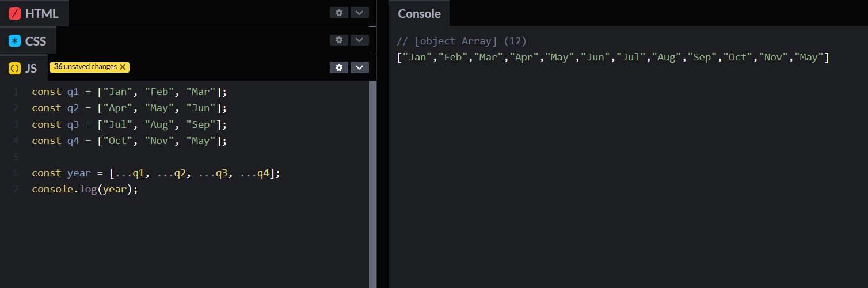Click the logged array output in Console

[x=612, y=58]
